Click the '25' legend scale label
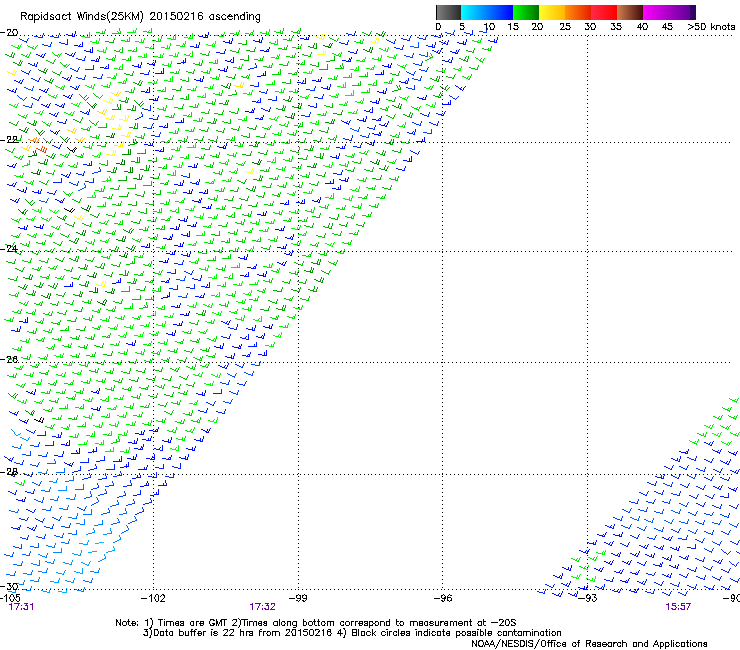This screenshot has width=740, height=650. pyautogui.click(x=565, y=27)
